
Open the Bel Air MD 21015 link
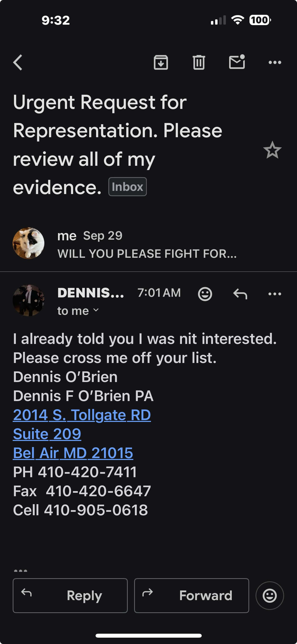tap(73, 453)
